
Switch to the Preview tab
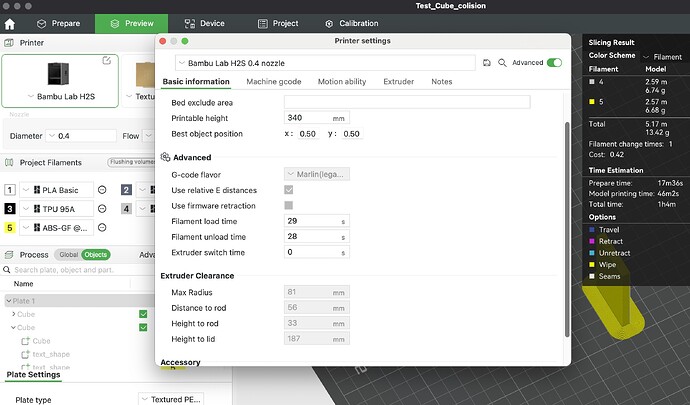(x=132, y=23)
